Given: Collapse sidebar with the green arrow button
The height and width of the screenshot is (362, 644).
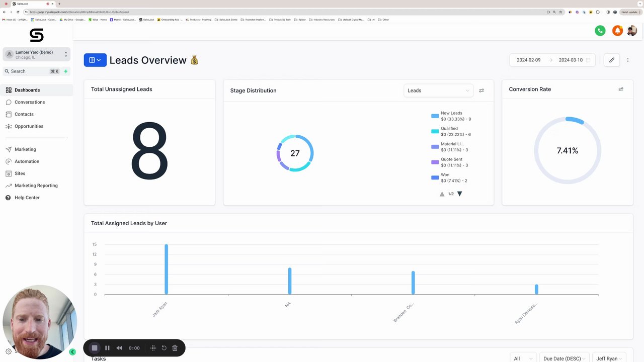Looking at the screenshot, I should (72, 352).
